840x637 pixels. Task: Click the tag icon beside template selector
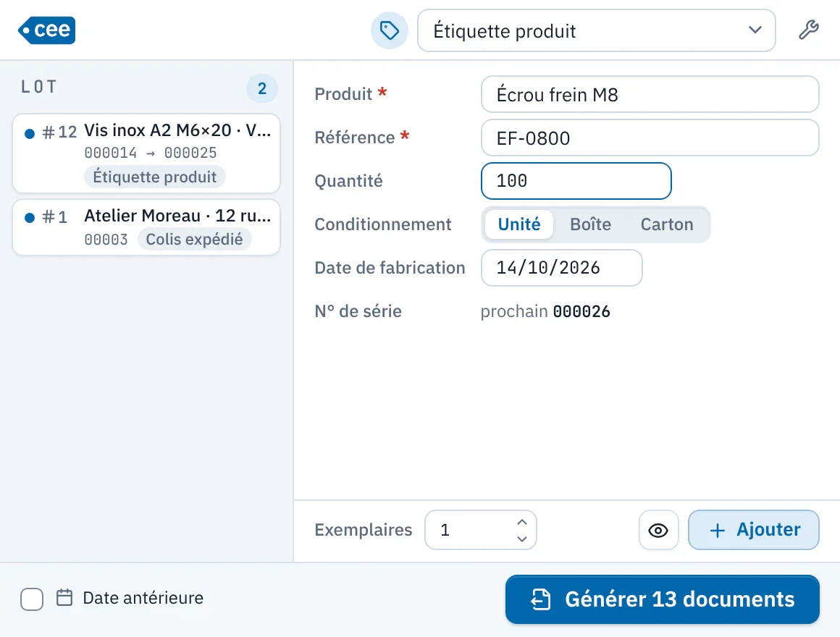(390, 30)
